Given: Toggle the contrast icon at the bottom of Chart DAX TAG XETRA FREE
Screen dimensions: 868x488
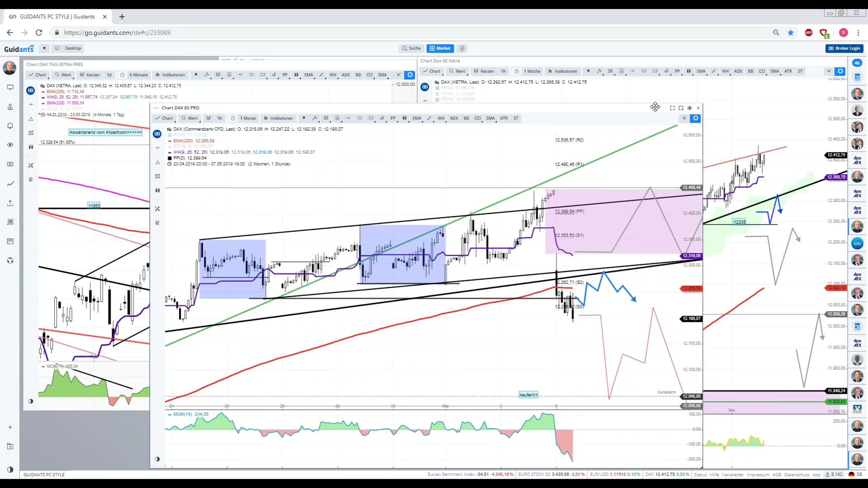Looking at the screenshot, I should click(31, 401).
